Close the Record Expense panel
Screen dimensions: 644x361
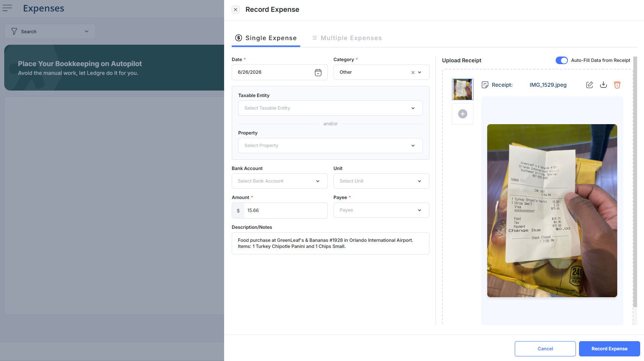coord(236,10)
